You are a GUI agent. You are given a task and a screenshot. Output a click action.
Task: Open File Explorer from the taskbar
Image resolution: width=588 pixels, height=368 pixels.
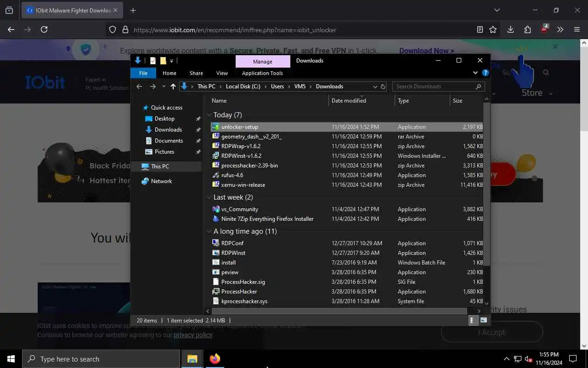coord(192,359)
